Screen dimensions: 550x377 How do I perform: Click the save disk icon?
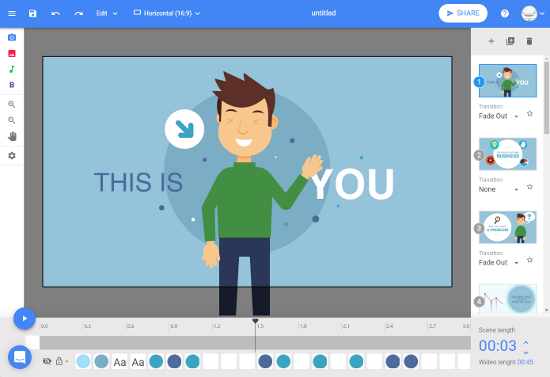click(x=33, y=13)
